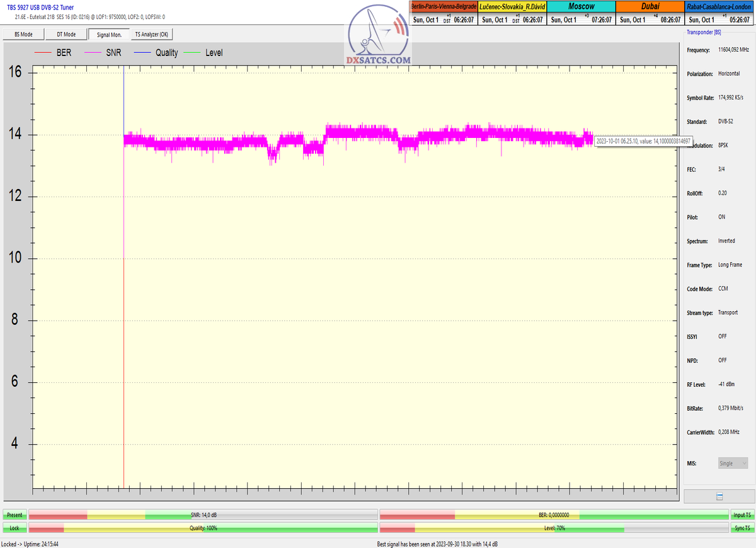Click the Dubai world clock panel

pos(650,13)
